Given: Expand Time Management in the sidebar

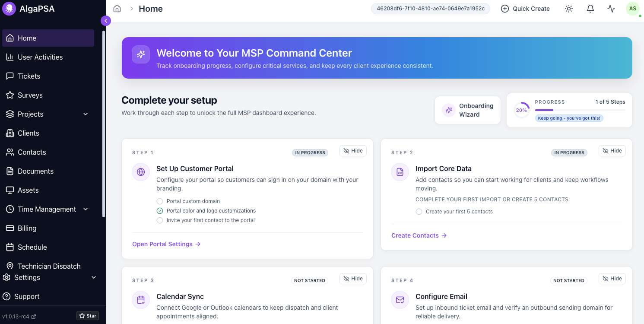Looking at the screenshot, I should pos(47,209).
